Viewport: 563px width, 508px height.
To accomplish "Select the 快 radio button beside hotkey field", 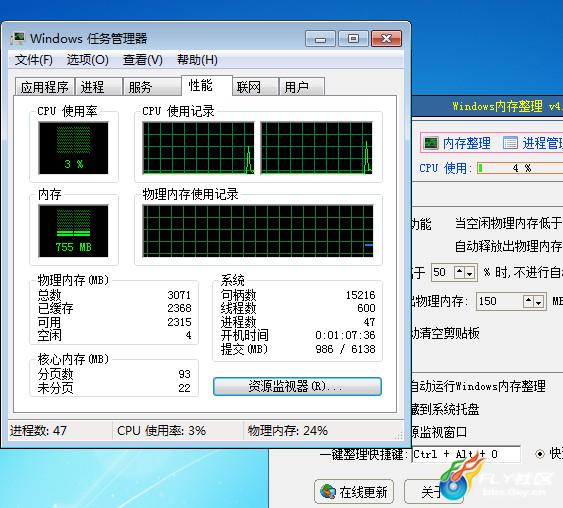I will pyautogui.click(x=539, y=454).
